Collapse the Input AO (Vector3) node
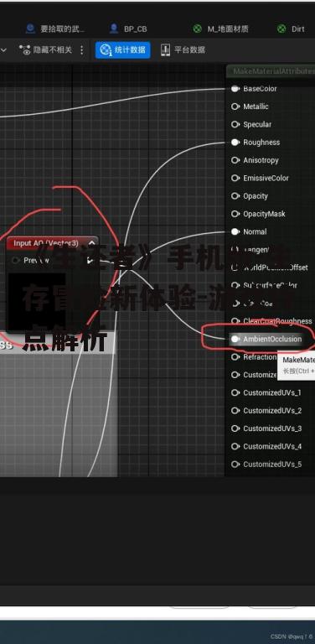315x644 pixels. pos(91,243)
